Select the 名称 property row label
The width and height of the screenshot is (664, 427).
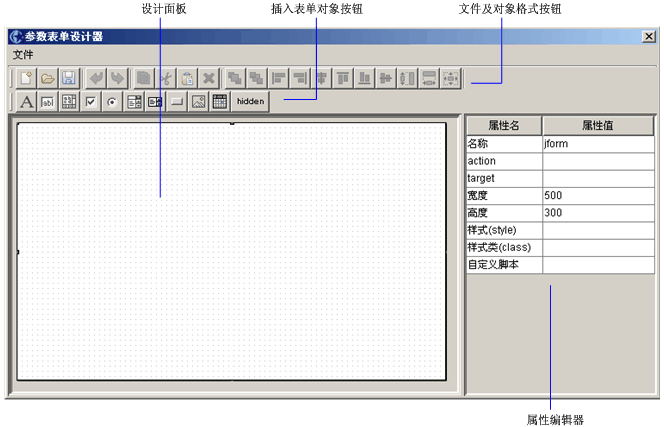pyautogui.click(x=504, y=144)
